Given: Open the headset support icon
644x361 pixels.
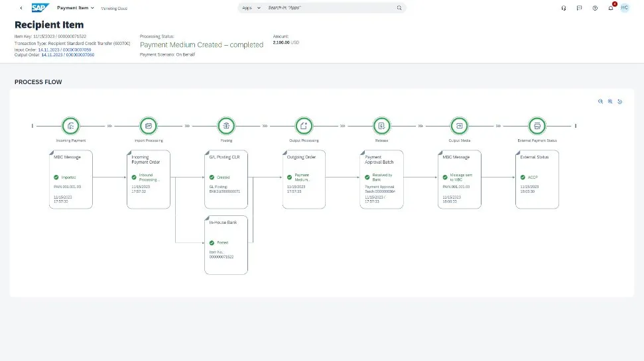Looking at the screenshot, I should pos(563,8).
